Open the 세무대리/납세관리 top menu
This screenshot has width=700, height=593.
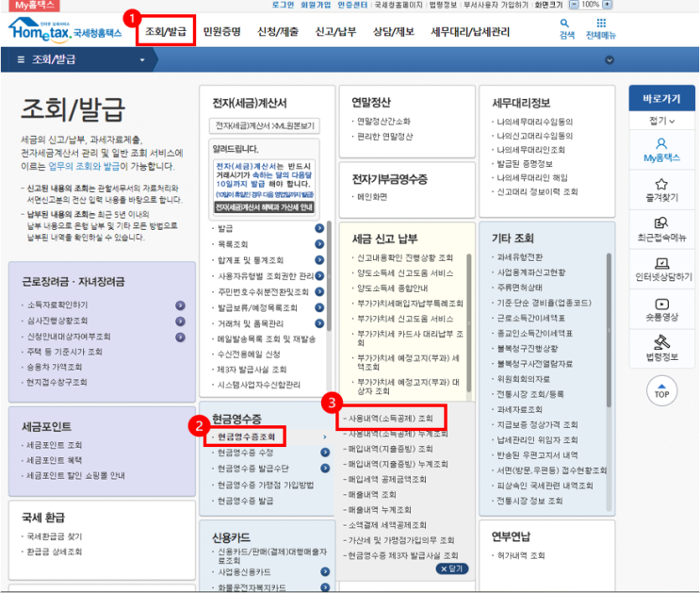pos(470,31)
